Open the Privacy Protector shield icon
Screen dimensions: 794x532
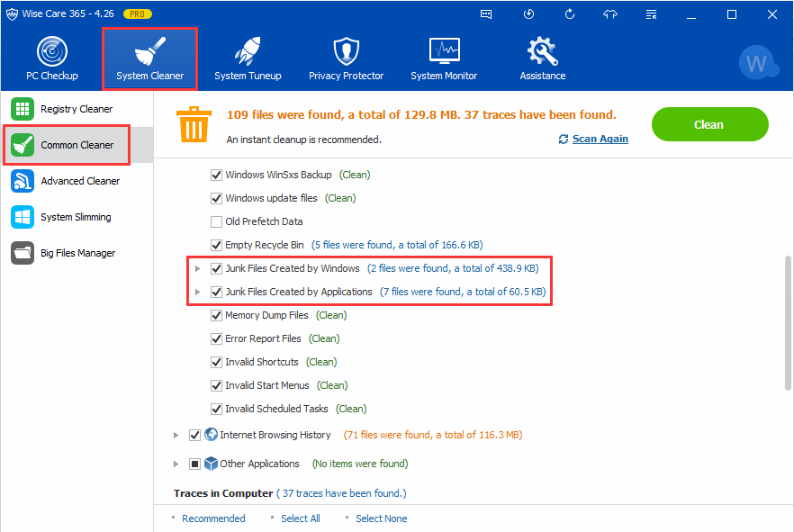point(346,51)
